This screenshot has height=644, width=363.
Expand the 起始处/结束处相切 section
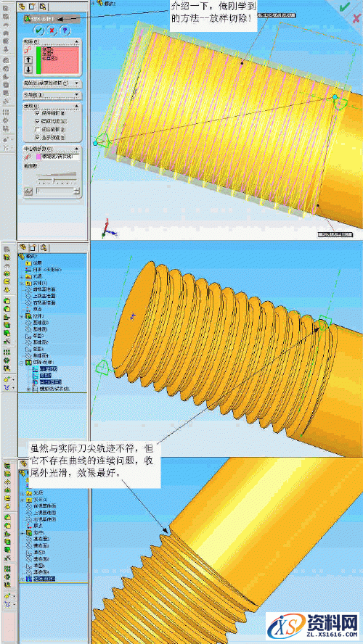click(76, 83)
